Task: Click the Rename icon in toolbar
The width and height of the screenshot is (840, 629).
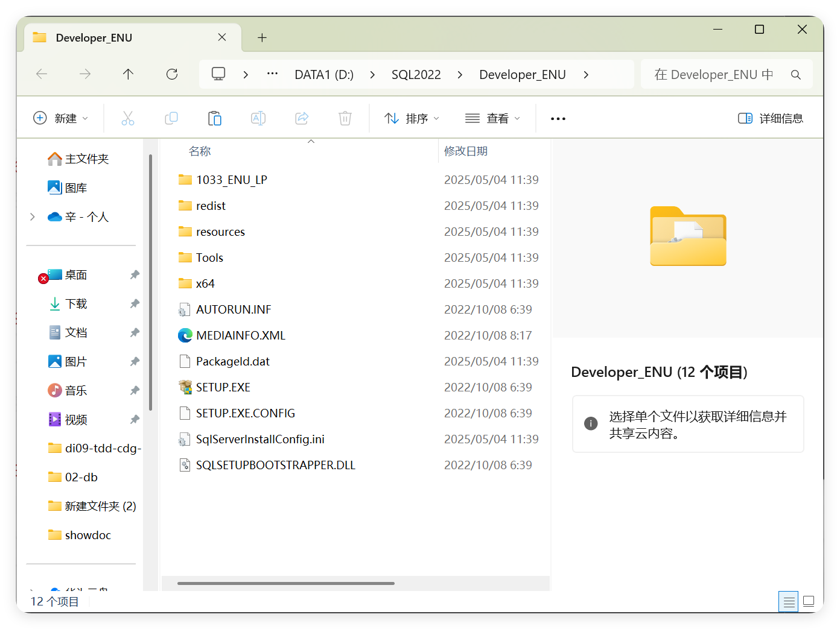Action: point(258,118)
